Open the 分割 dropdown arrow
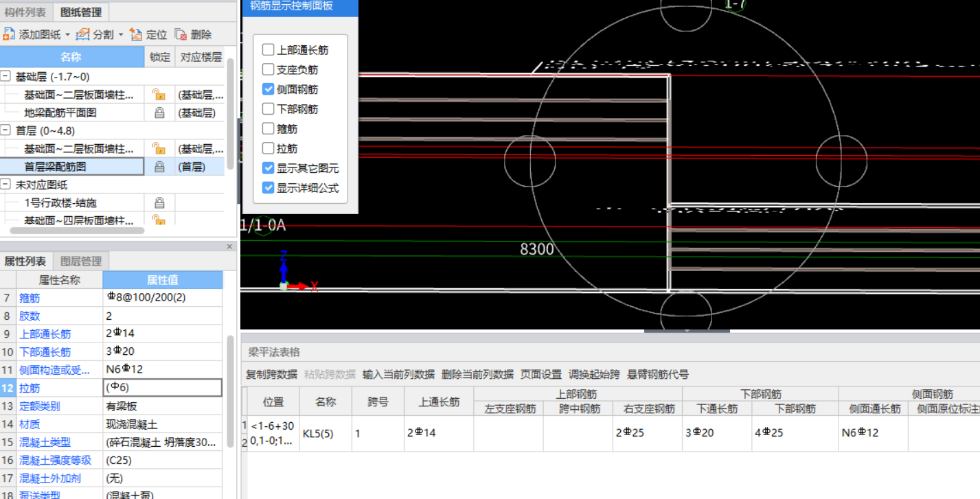This screenshot has height=499, width=980. (x=121, y=35)
